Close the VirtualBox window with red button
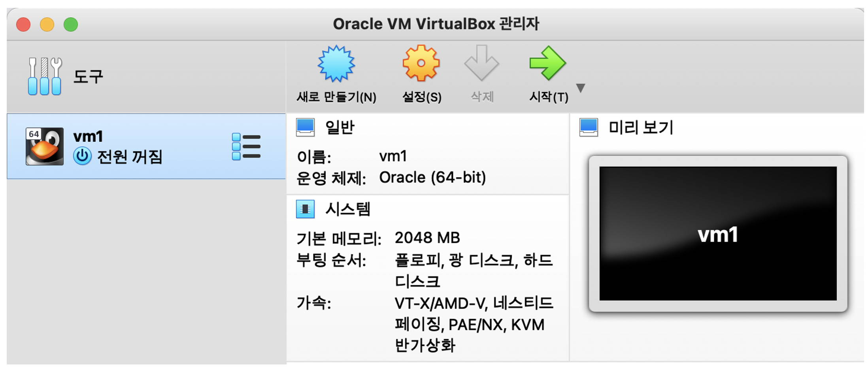This screenshot has height=368, width=868. tap(23, 24)
